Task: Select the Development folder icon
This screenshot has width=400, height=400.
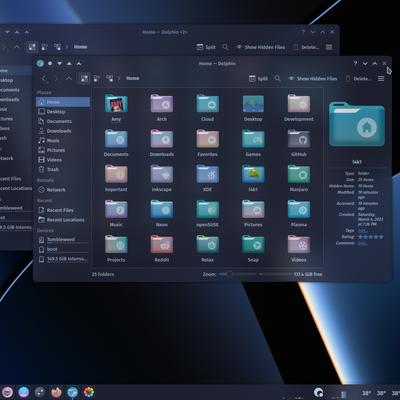Action: coord(299,104)
